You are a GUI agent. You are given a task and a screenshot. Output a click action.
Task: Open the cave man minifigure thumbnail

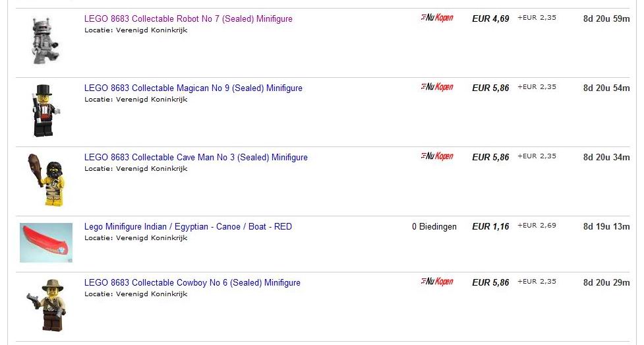point(46,179)
